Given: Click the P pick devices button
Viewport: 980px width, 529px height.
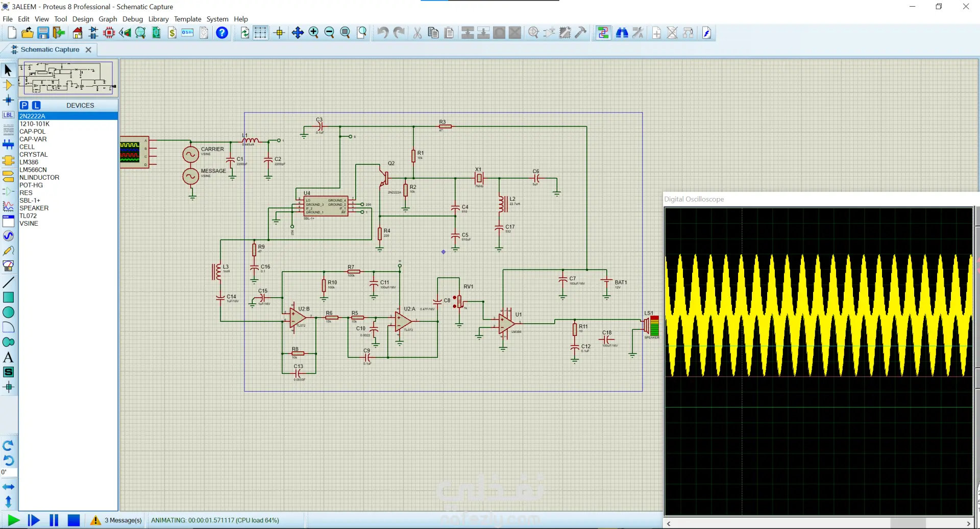Looking at the screenshot, I should [24, 105].
